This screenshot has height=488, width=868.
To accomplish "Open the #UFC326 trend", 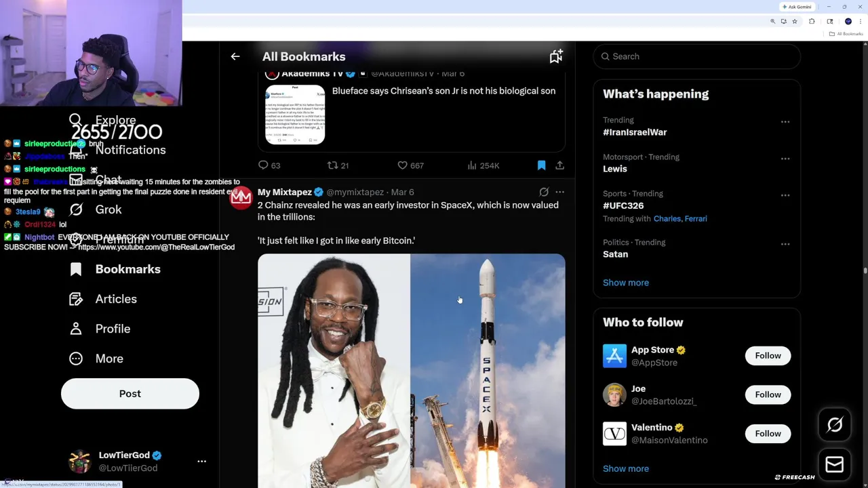I will click(623, 205).
